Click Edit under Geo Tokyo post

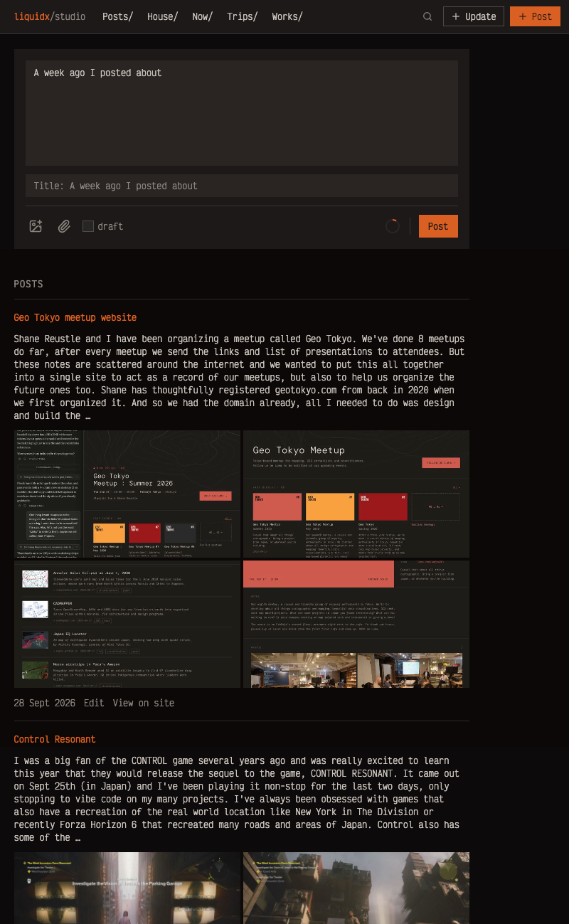coord(94,703)
